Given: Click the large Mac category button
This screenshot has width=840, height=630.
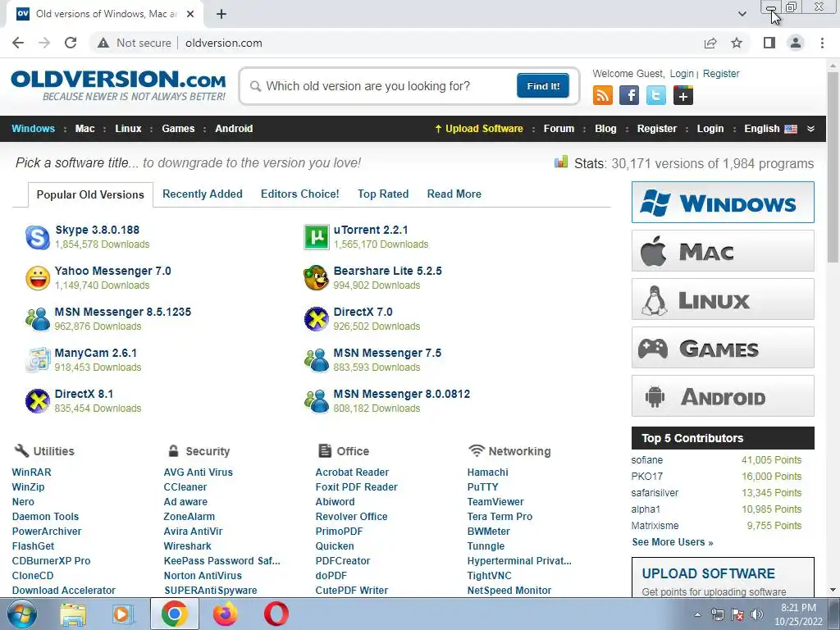Looking at the screenshot, I should [x=723, y=251].
